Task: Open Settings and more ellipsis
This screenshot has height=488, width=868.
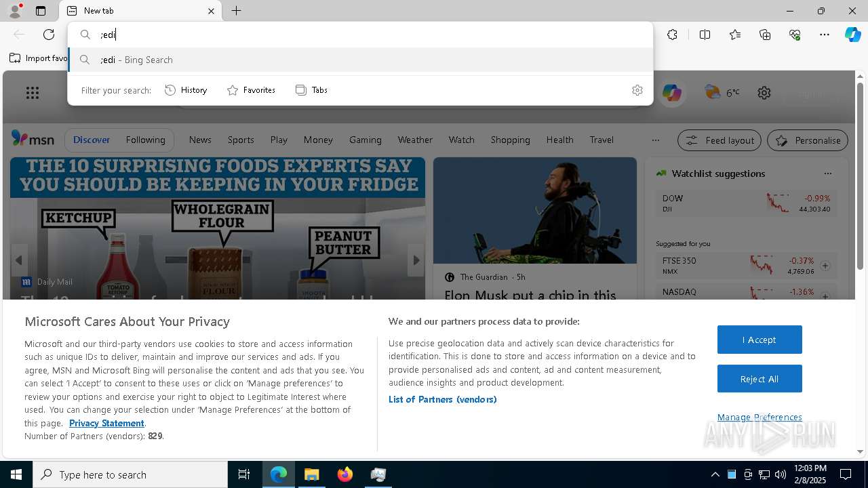Action: point(825,35)
